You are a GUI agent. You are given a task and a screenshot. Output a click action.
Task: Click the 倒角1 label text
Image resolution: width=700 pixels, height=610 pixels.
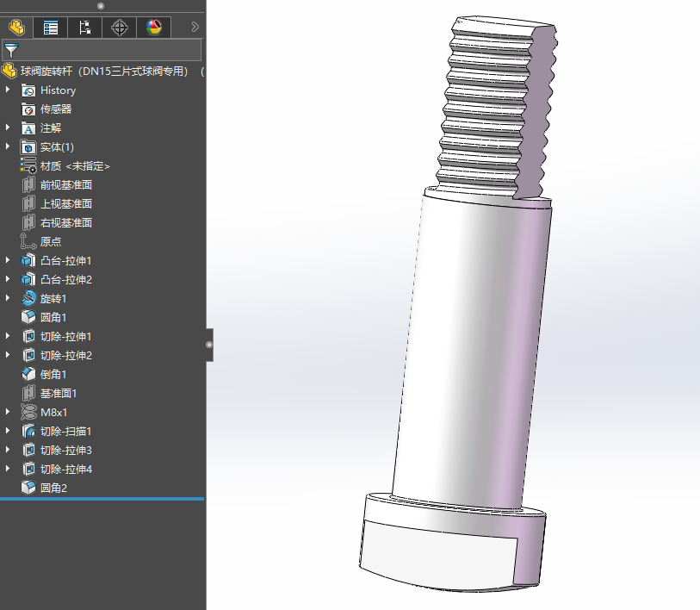pyautogui.click(x=53, y=375)
